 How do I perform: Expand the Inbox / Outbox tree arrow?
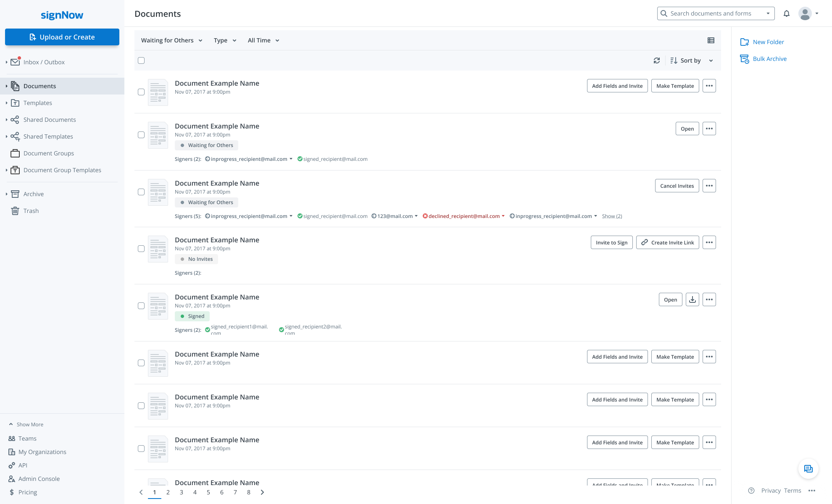pos(6,62)
